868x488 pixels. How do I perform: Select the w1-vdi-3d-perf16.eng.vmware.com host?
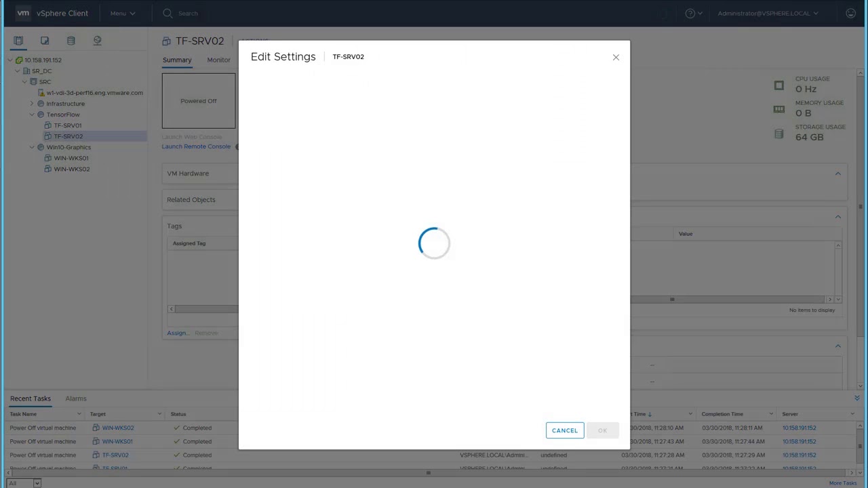pos(95,93)
